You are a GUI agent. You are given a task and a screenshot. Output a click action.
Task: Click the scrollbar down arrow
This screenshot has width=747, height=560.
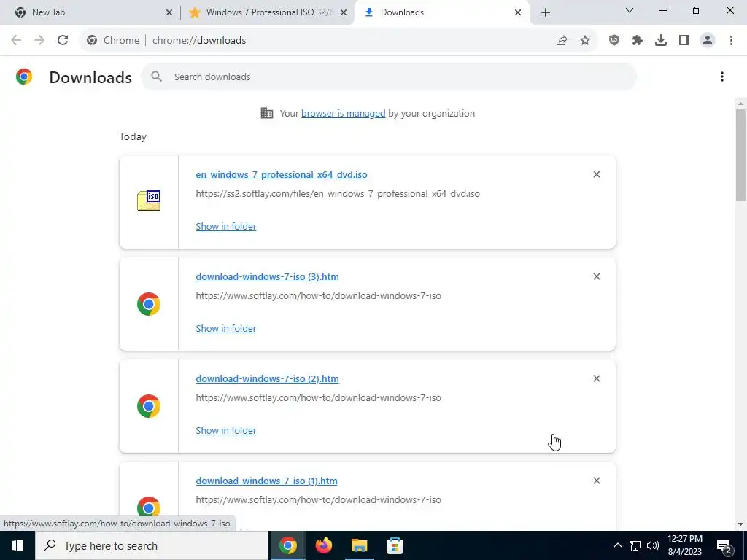[x=740, y=524]
